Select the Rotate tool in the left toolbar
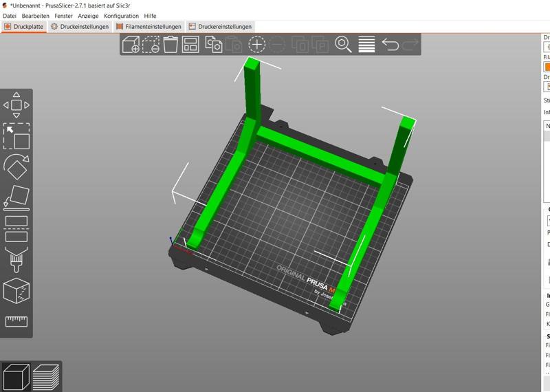 (x=16, y=166)
